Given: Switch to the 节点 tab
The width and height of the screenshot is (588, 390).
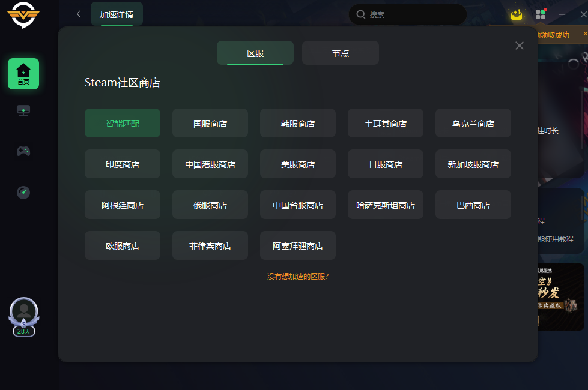Looking at the screenshot, I should pos(341,53).
